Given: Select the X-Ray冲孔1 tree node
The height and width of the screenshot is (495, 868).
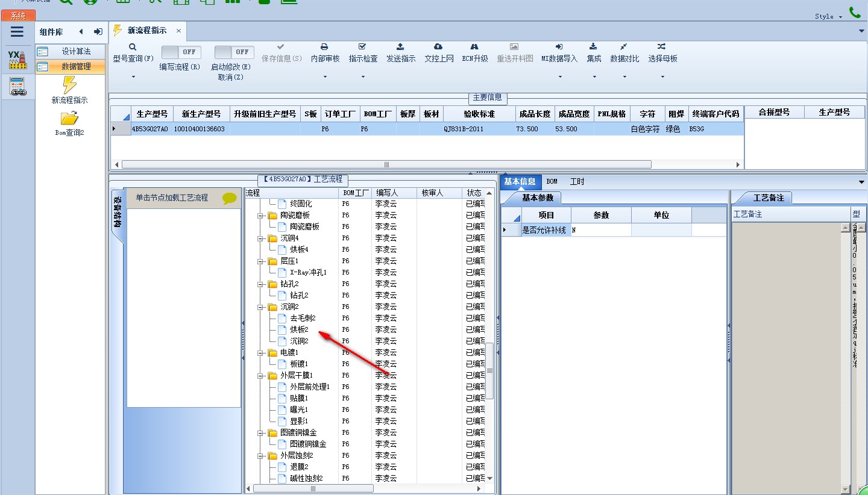Looking at the screenshot, I should [x=308, y=273].
